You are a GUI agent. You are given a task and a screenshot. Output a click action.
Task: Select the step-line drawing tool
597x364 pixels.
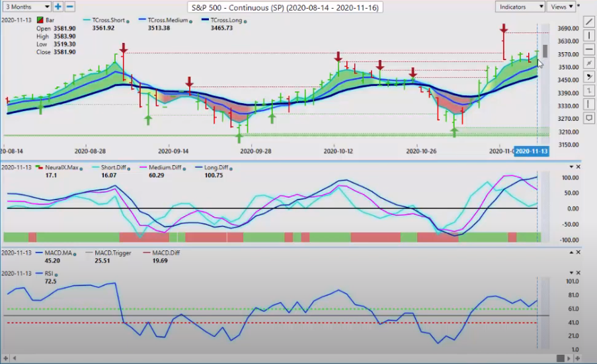pos(589,91)
